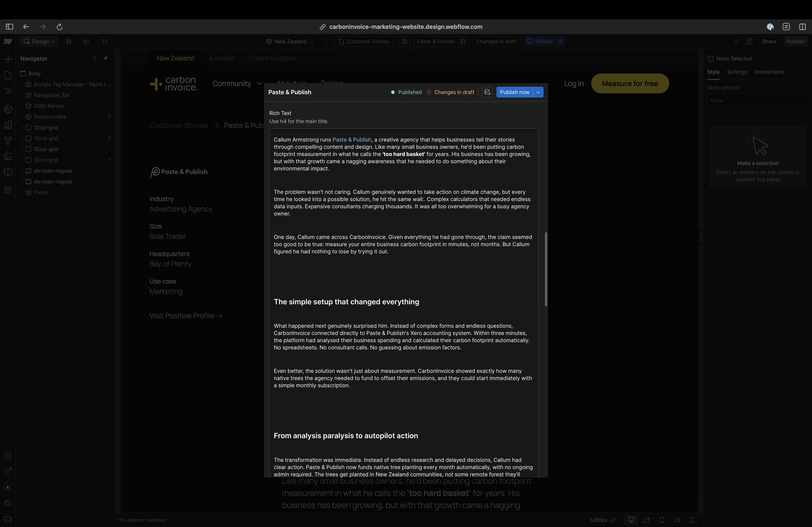812x527 pixels.
Task: Open the arrow next to Publish now
Action: 538,92
